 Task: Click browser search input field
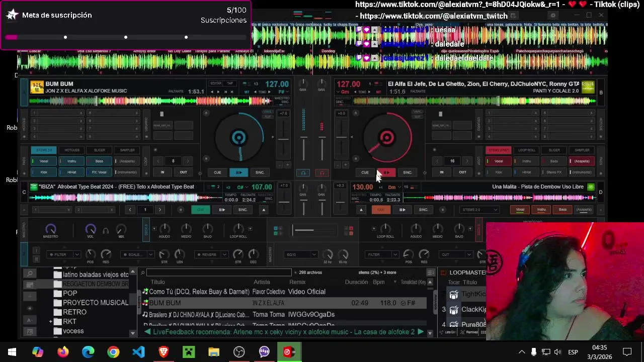(219, 273)
